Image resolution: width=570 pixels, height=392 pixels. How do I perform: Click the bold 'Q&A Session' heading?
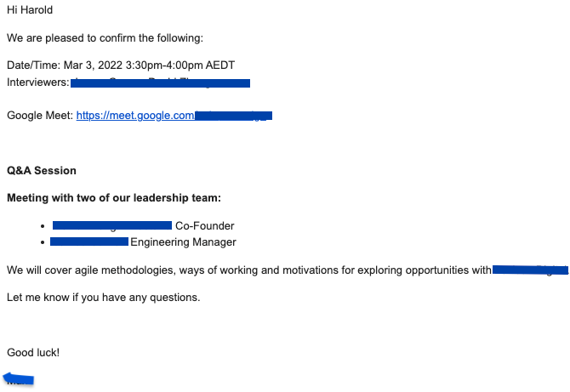[42, 171]
